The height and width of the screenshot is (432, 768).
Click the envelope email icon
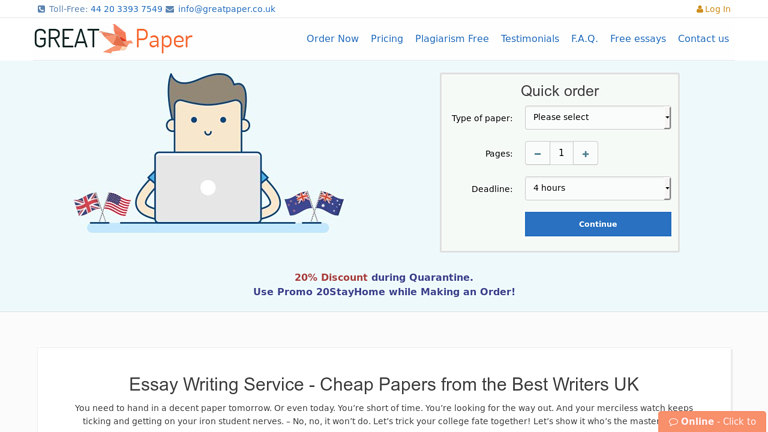click(169, 9)
